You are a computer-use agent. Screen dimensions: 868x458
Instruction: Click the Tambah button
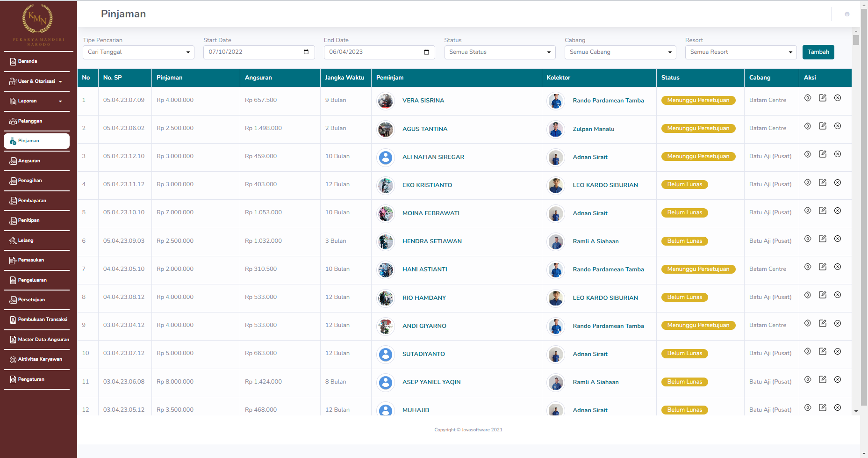[x=818, y=52]
